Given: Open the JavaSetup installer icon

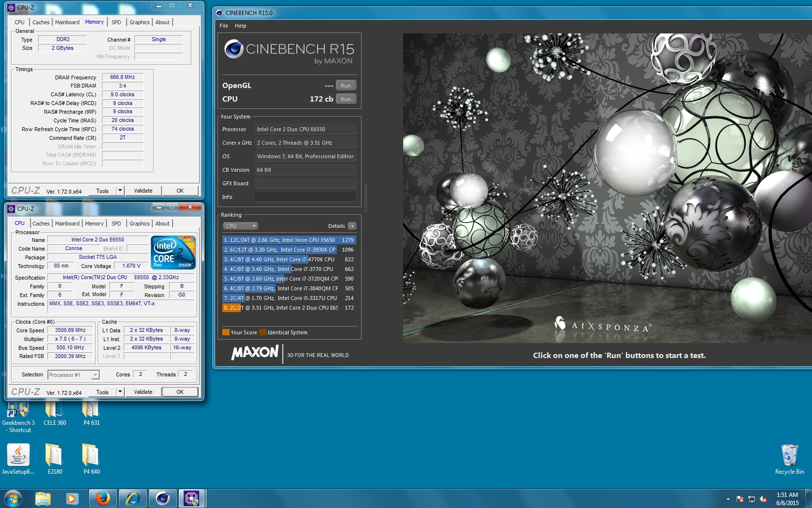Looking at the screenshot, I should click(x=18, y=459).
